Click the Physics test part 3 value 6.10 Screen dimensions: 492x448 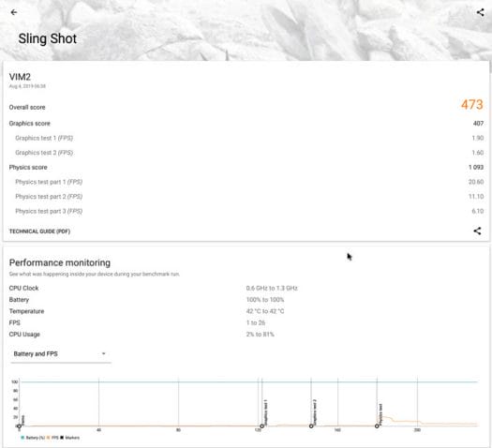coord(478,211)
